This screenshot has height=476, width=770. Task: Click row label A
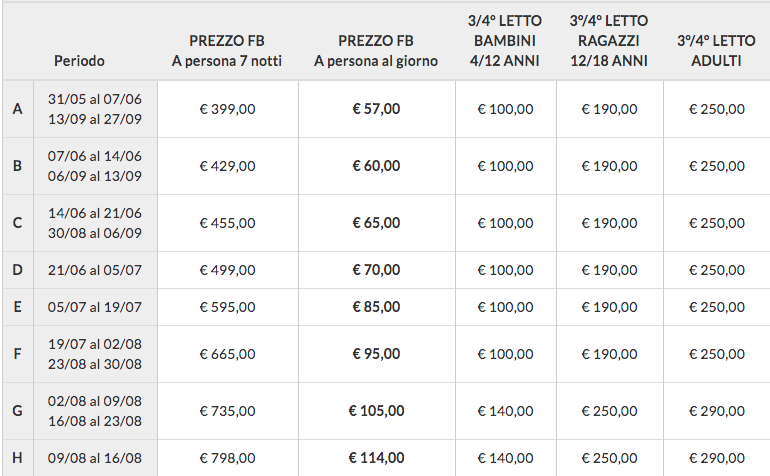pos(17,109)
